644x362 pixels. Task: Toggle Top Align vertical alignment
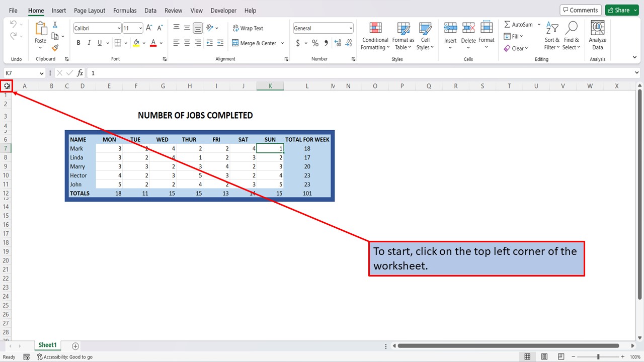click(177, 28)
